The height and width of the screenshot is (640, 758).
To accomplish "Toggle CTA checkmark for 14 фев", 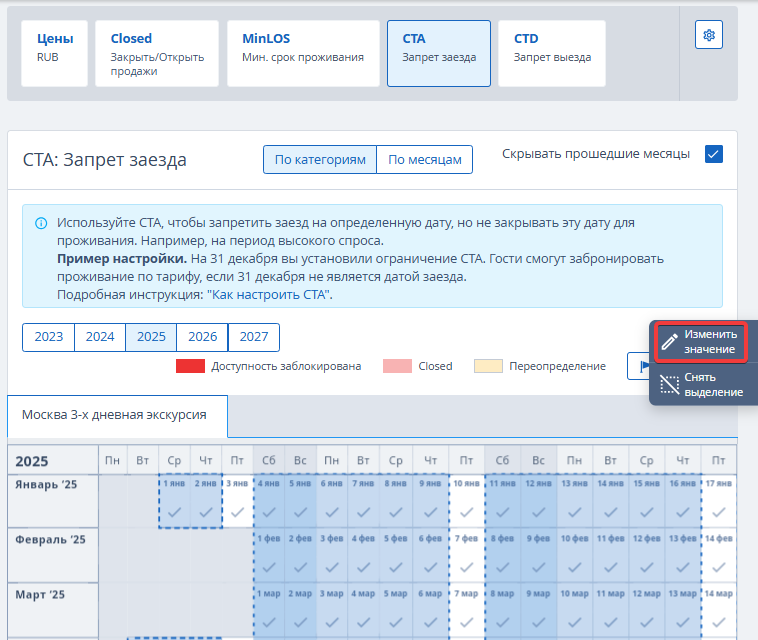I will pyautogui.click(x=719, y=567).
